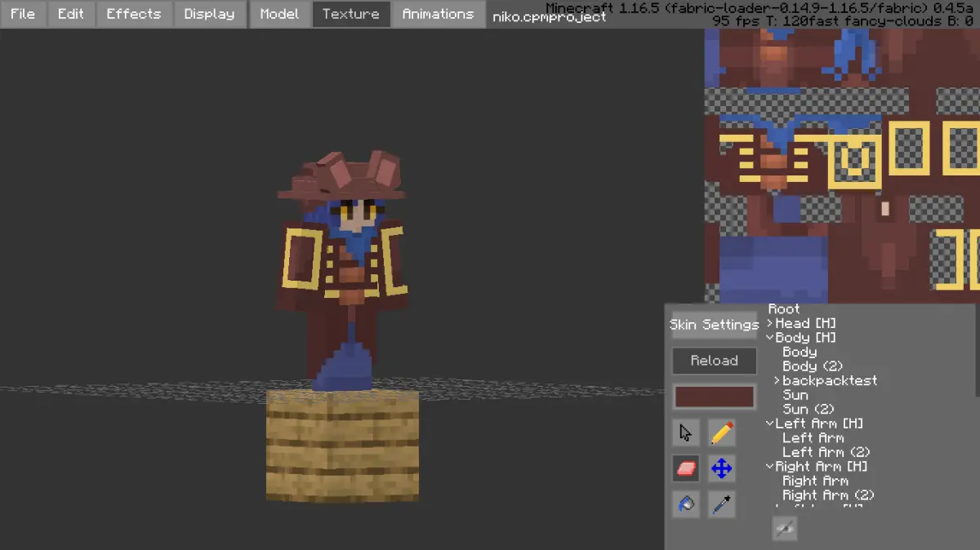This screenshot has height=550, width=980.
Task: Select the 'Right Arm' child part
Action: (815, 481)
